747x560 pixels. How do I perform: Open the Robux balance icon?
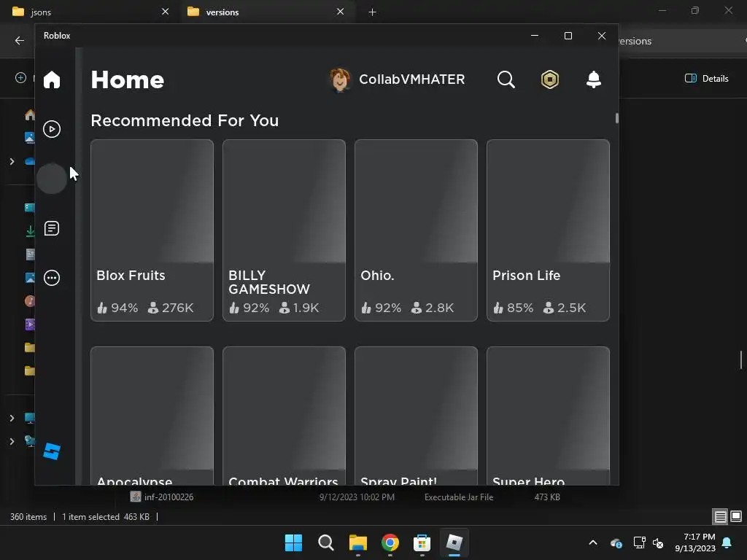pos(550,79)
